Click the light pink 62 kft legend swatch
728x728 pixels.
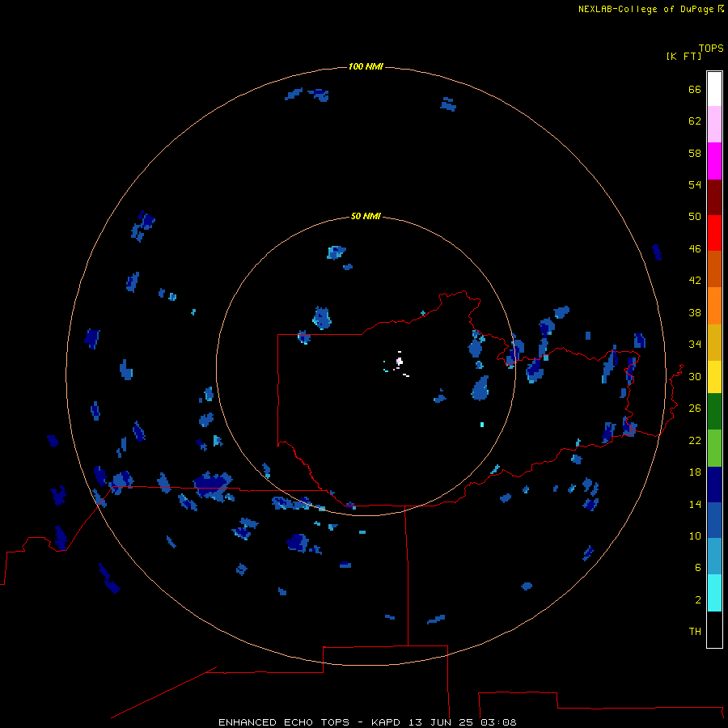(714, 125)
